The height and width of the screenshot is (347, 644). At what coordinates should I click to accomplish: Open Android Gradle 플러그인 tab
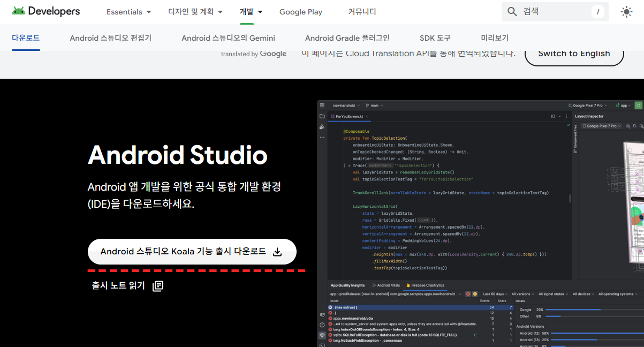(x=347, y=38)
